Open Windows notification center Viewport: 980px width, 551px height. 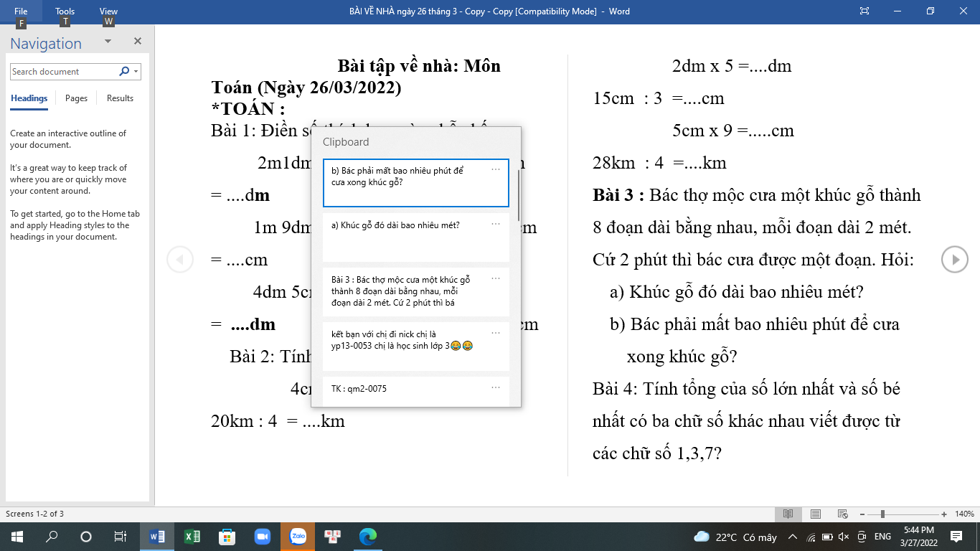[956, 537]
